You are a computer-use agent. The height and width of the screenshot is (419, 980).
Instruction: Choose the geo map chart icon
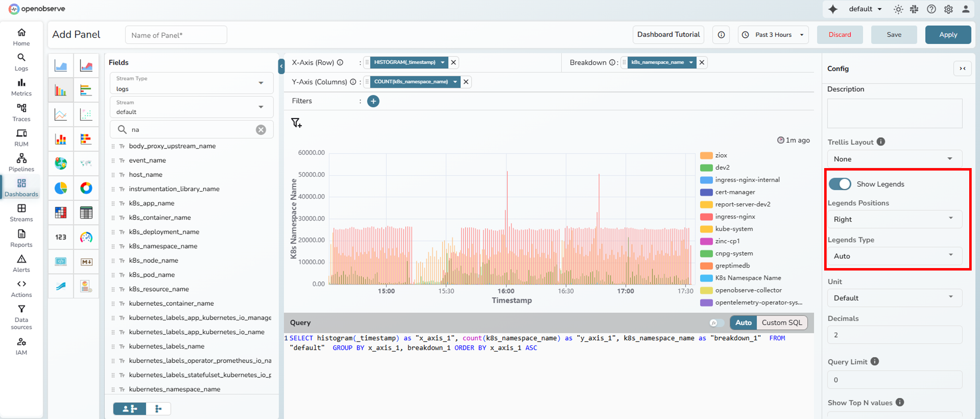61,164
